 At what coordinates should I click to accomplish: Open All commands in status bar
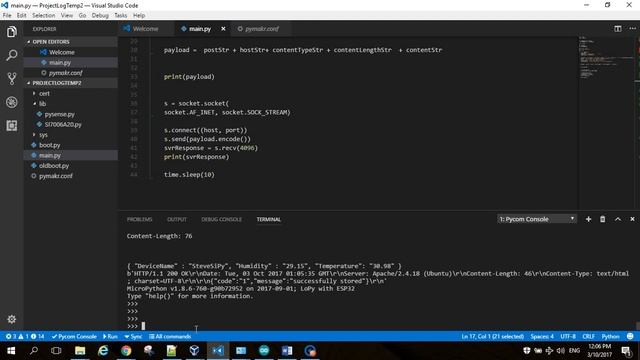click(x=170, y=336)
